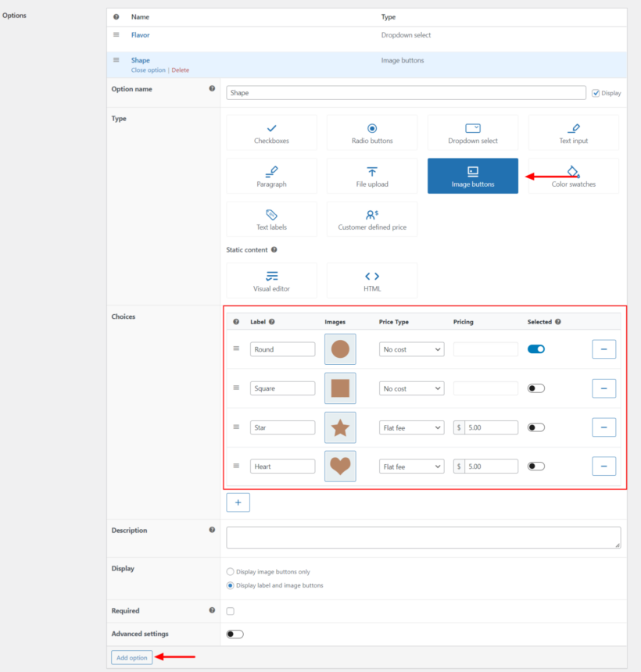Select the Customer defined price type
Screen dimensions: 641x672
371,219
